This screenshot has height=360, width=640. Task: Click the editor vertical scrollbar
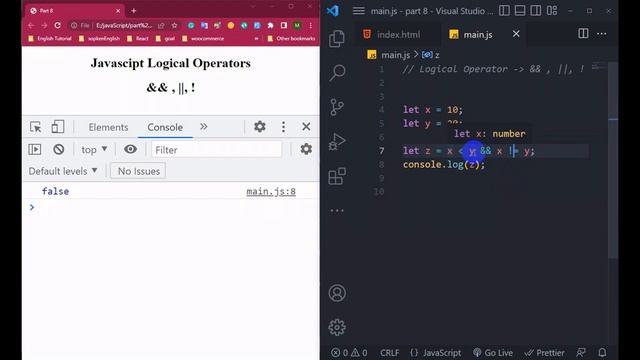pyautogui.click(x=613, y=161)
